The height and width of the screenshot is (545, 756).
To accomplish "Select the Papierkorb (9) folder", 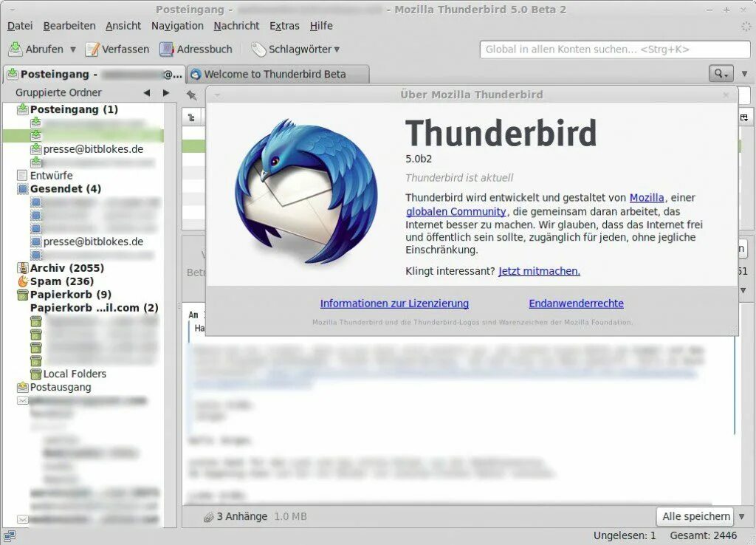I will tap(71, 295).
